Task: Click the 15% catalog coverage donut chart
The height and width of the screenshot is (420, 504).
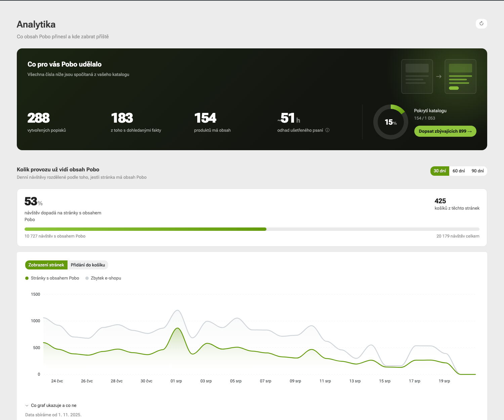Action: point(391,122)
